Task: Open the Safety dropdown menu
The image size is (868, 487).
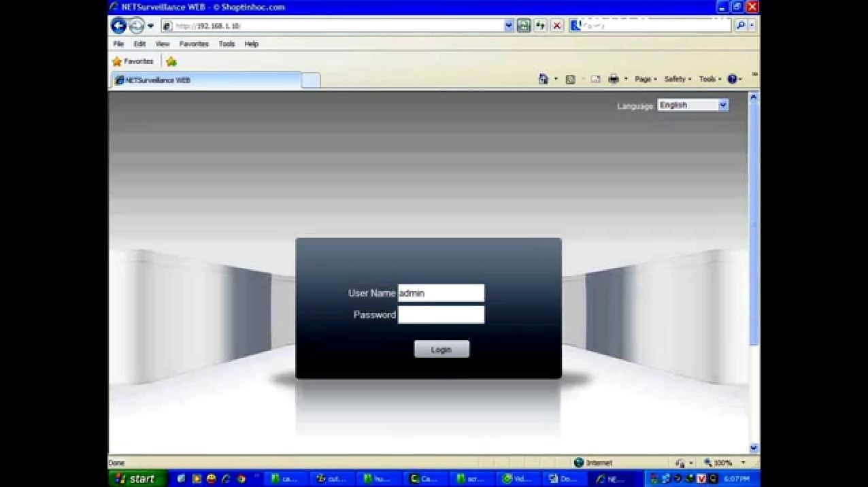Action: (x=678, y=79)
